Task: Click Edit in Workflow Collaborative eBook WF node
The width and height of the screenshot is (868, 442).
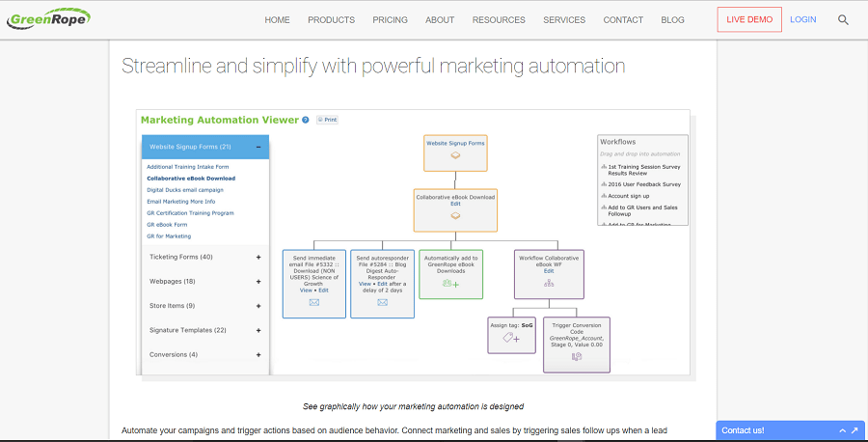Action: (x=549, y=271)
